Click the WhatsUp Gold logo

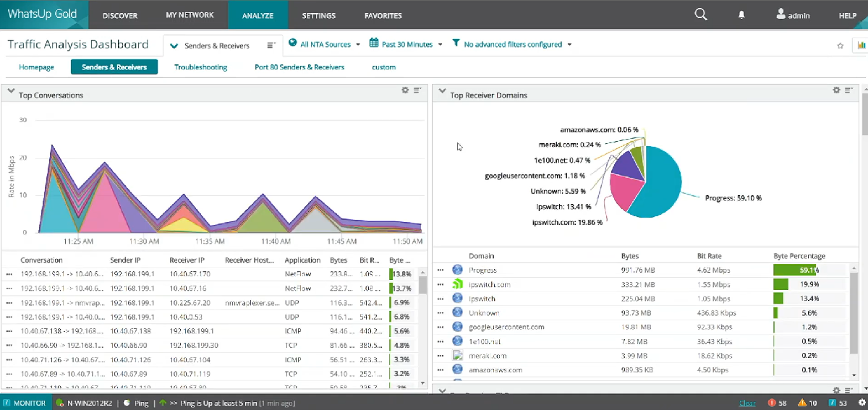point(43,14)
